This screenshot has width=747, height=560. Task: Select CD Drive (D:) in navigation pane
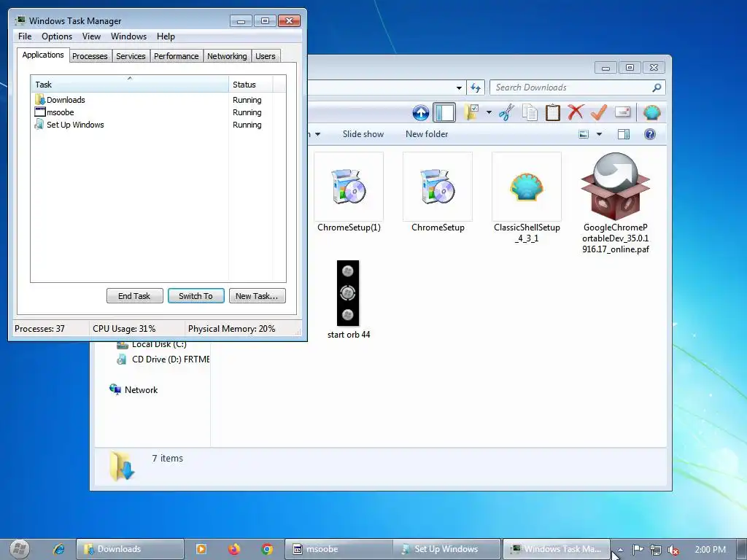[x=163, y=359]
